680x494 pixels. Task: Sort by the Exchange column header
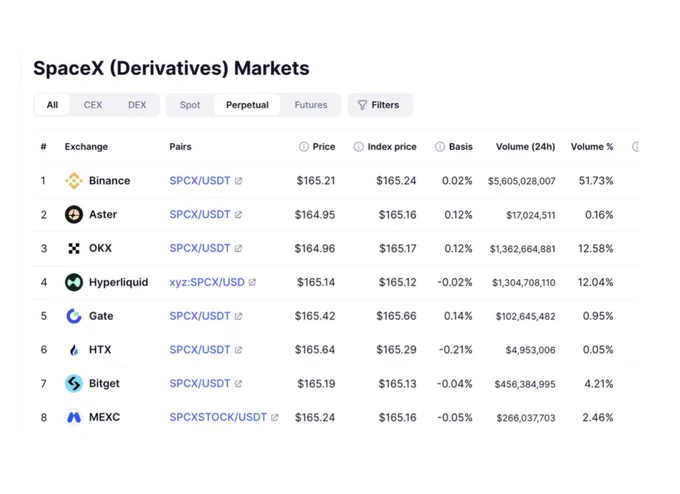[x=86, y=147]
